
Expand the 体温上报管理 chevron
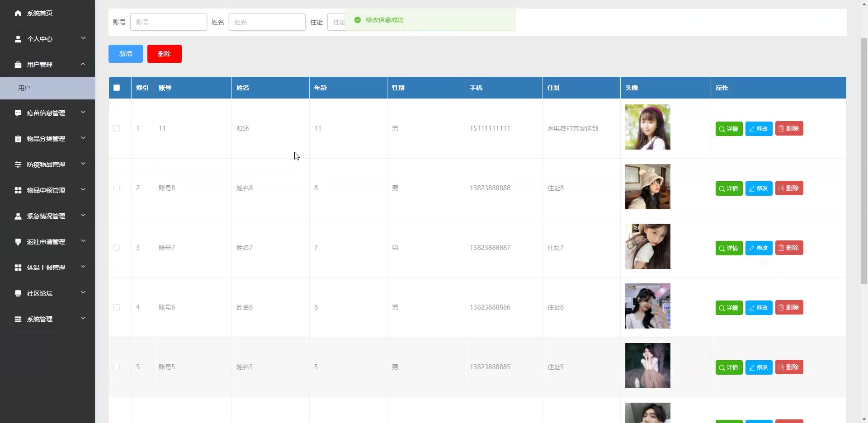click(x=83, y=267)
